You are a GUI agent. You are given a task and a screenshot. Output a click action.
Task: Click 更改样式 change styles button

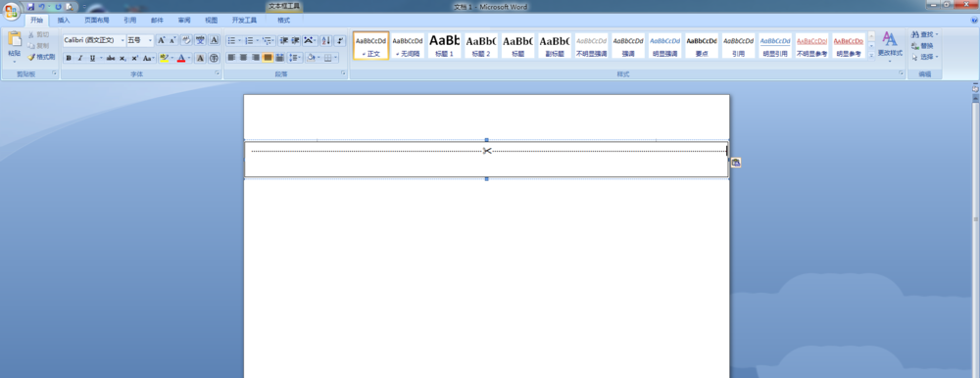(x=890, y=46)
